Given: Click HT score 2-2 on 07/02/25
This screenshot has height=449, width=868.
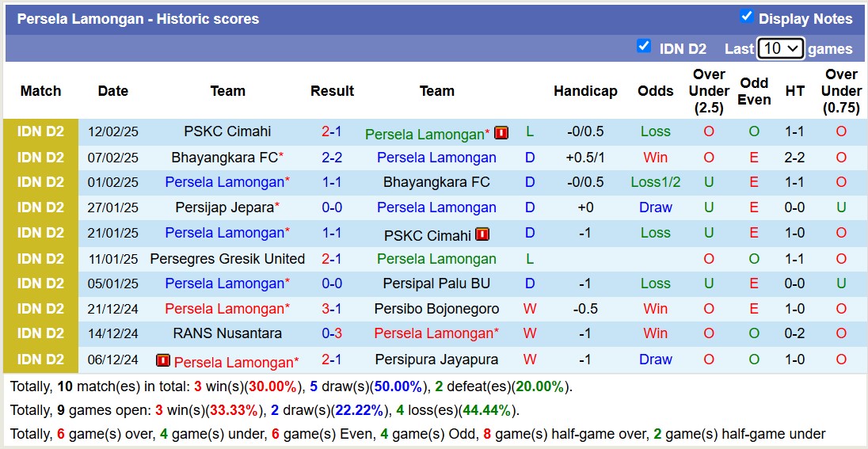Looking at the screenshot, I should point(795,158).
